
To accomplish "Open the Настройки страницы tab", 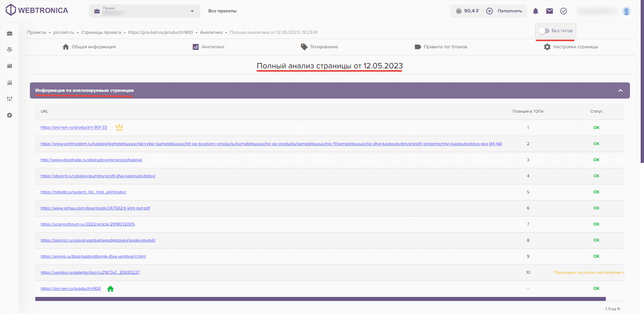I will point(571,47).
